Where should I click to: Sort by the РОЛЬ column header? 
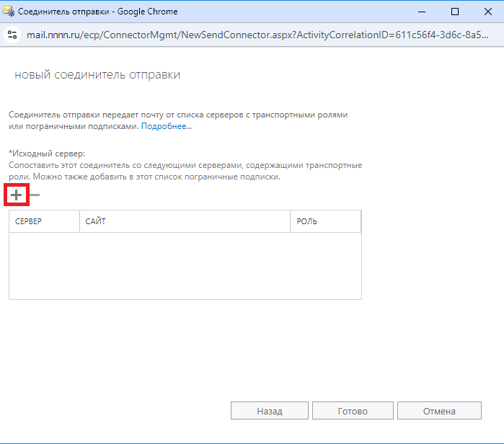tap(326, 221)
